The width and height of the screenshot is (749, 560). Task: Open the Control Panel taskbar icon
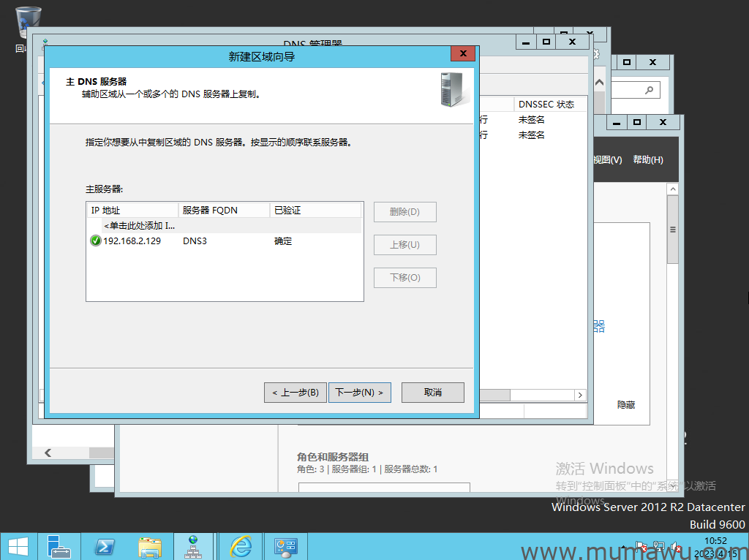(285, 546)
